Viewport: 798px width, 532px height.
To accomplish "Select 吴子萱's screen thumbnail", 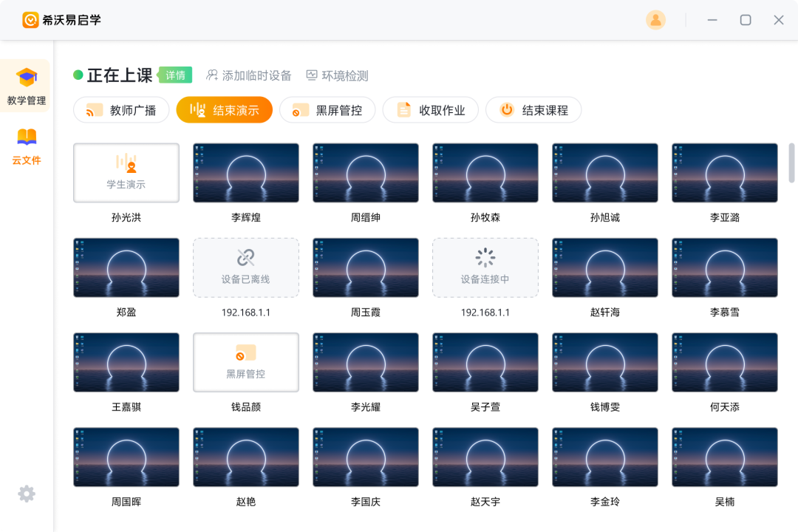I will coord(485,362).
